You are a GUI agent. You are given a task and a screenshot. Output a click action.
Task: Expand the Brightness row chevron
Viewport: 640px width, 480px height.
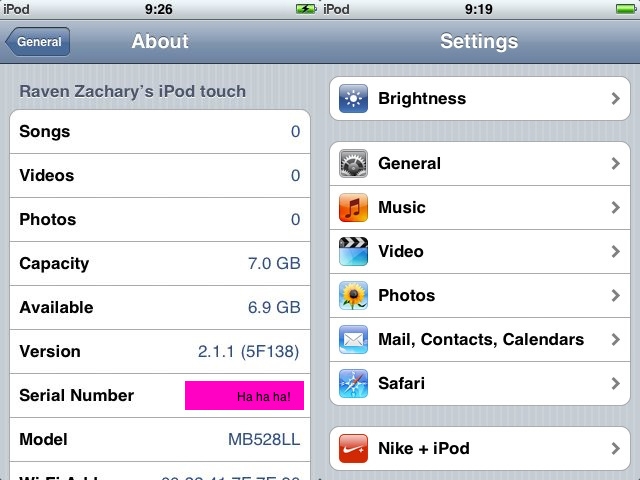(616, 98)
